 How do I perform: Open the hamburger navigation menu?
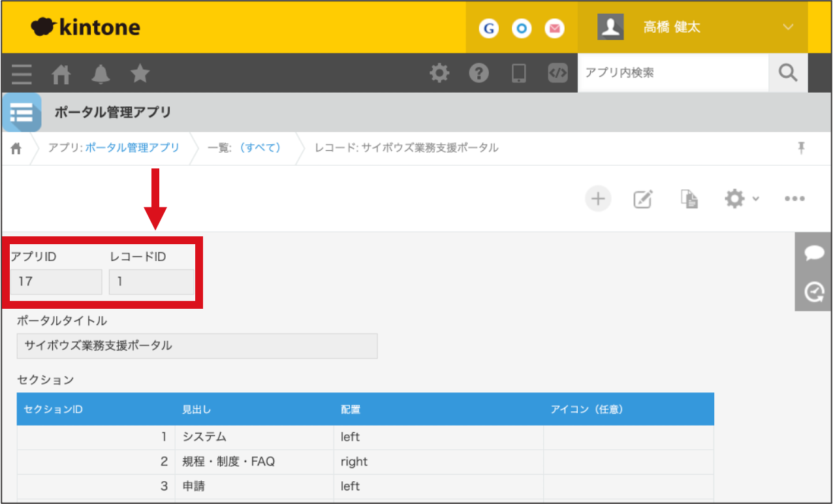click(x=22, y=73)
